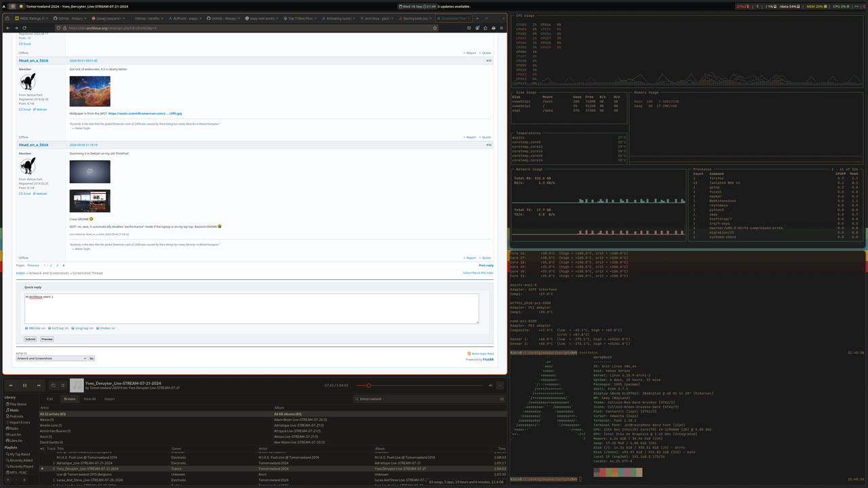
Task: Click Go button beside Jump to
Action: pos(92,358)
